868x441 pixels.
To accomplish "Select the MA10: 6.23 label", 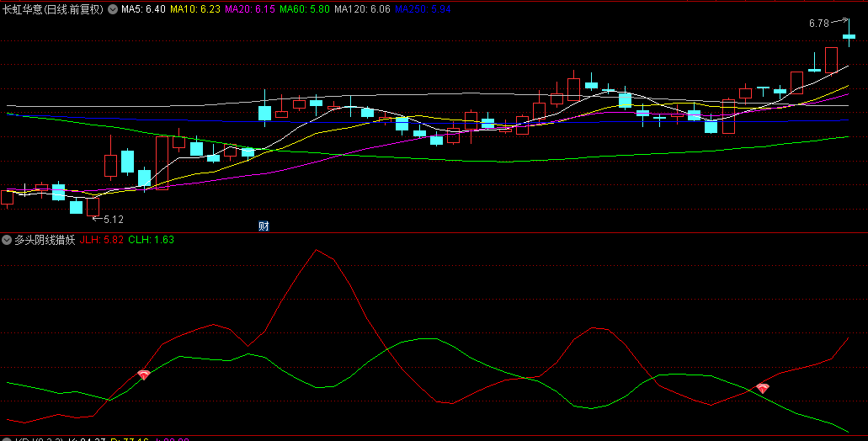I will tap(194, 9).
